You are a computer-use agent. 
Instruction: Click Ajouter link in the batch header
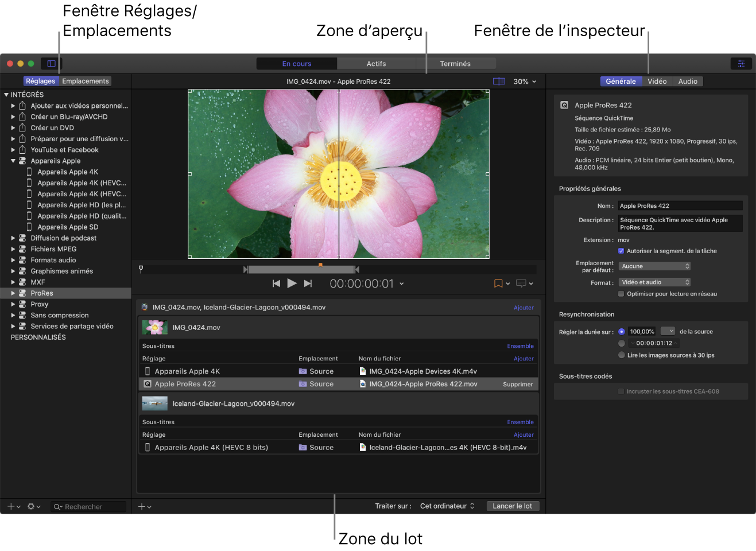point(524,308)
